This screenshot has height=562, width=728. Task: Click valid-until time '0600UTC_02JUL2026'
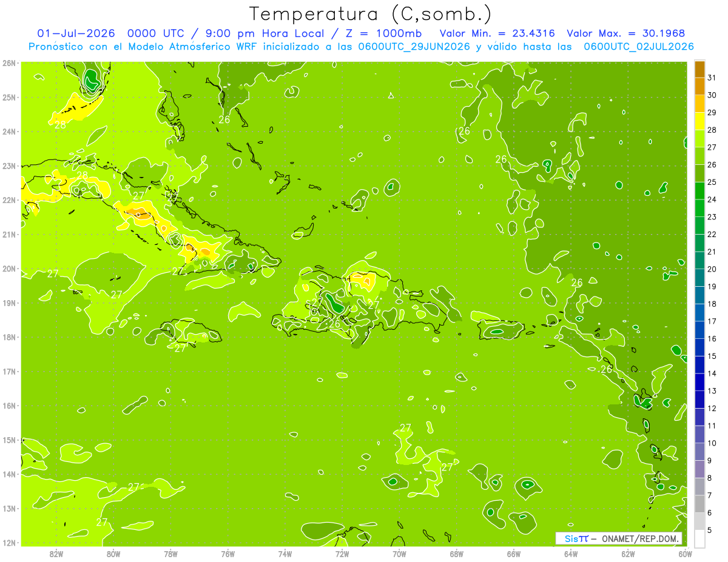(x=638, y=47)
